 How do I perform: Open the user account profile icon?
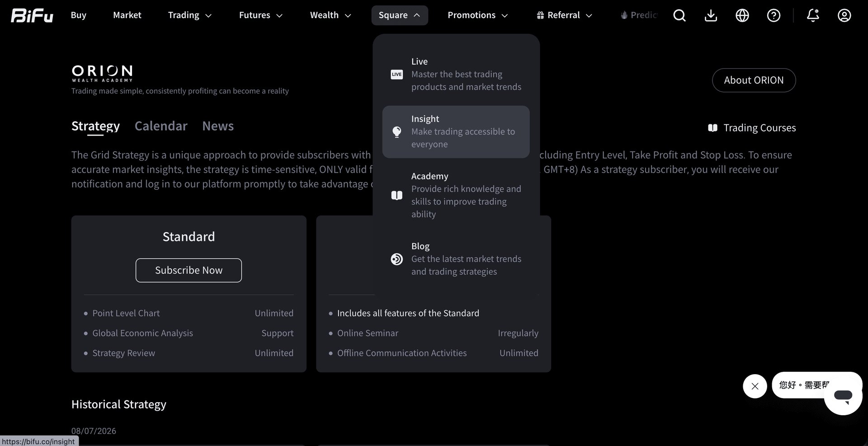click(x=844, y=15)
